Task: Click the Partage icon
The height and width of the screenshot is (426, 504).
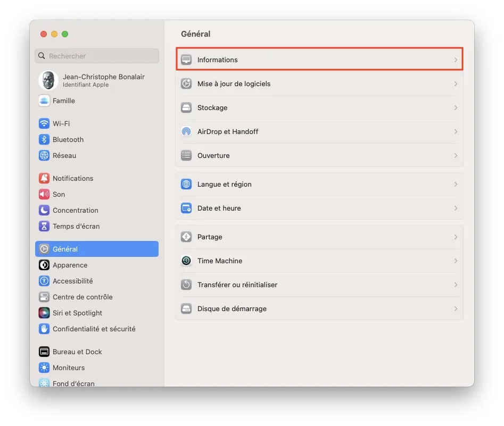Action: pos(186,237)
